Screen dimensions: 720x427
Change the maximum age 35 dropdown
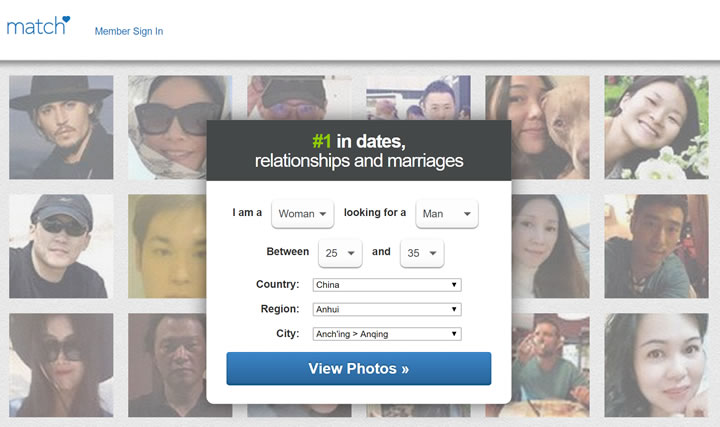(x=422, y=254)
